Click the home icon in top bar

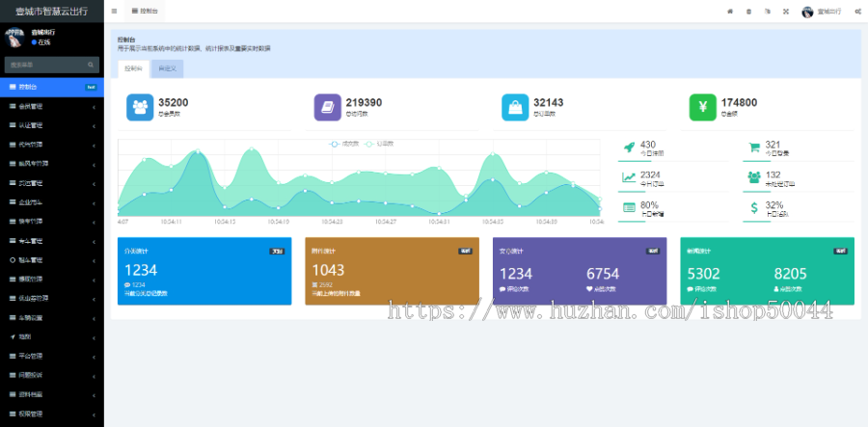click(730, 12)
